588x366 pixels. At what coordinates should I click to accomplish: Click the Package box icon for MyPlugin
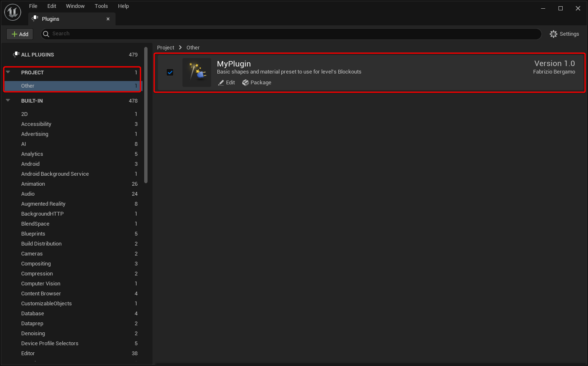pyautogui.click(x=246, y=83)
